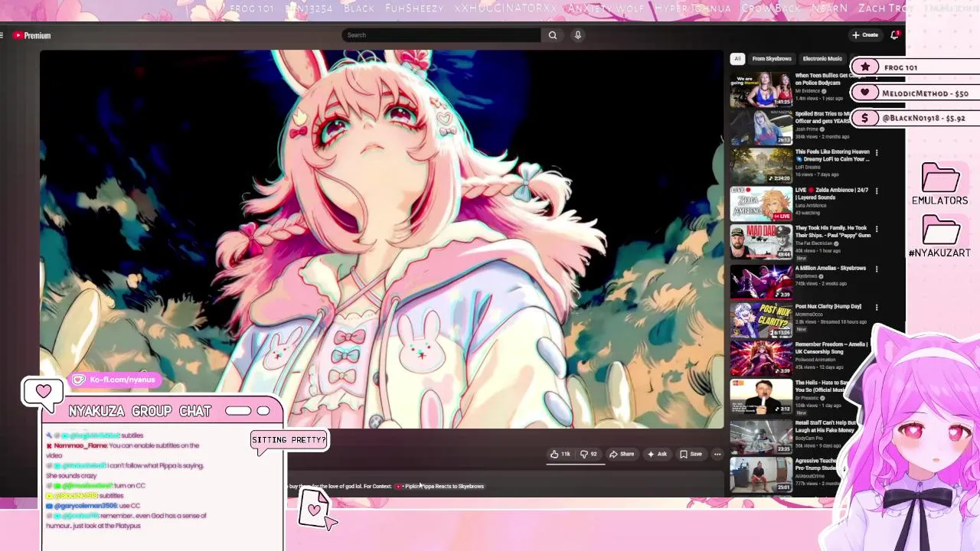This screenshot has width=980, height=551.
Task: Open the LIVE Zelda Ambience thumbnail
Action: coord(761,204)
